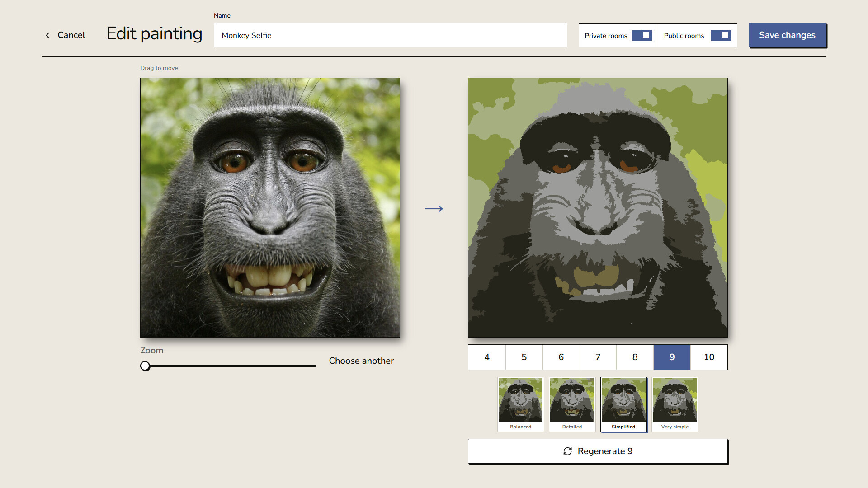This screenshot has height=488, width=868.
Task: Select 6 colors option
Action: click(x=561, y=357)
